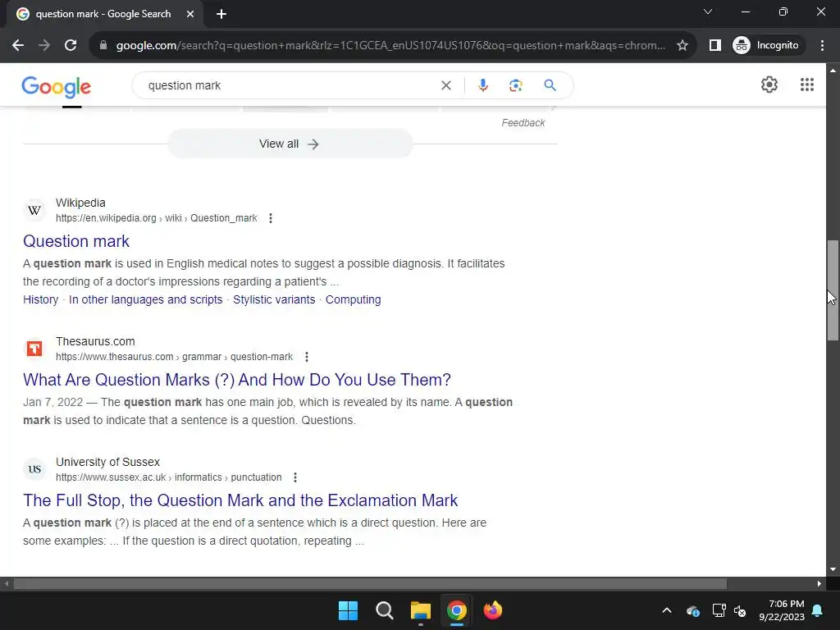Open the 'Stylistic variants' sitelink
The width and height of the screenshot is (840, 630).
pyautogui.click(x=274, y=300)
